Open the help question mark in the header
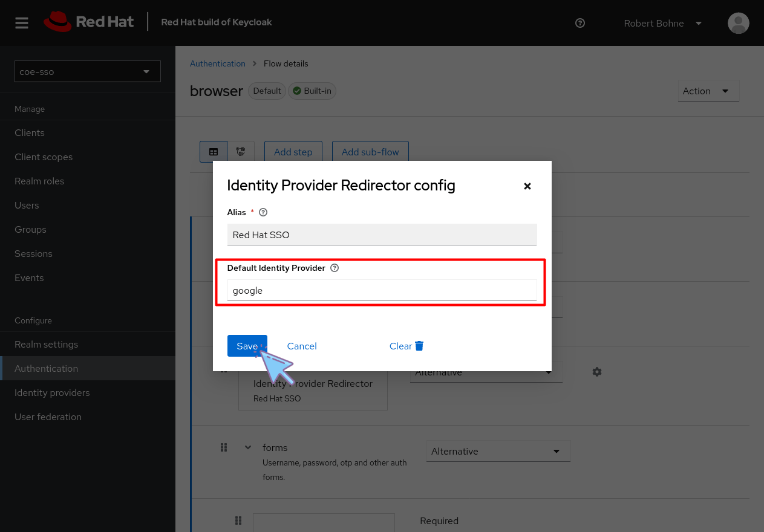The width and height of the screenshot is (764, 532). coord(580,23)
